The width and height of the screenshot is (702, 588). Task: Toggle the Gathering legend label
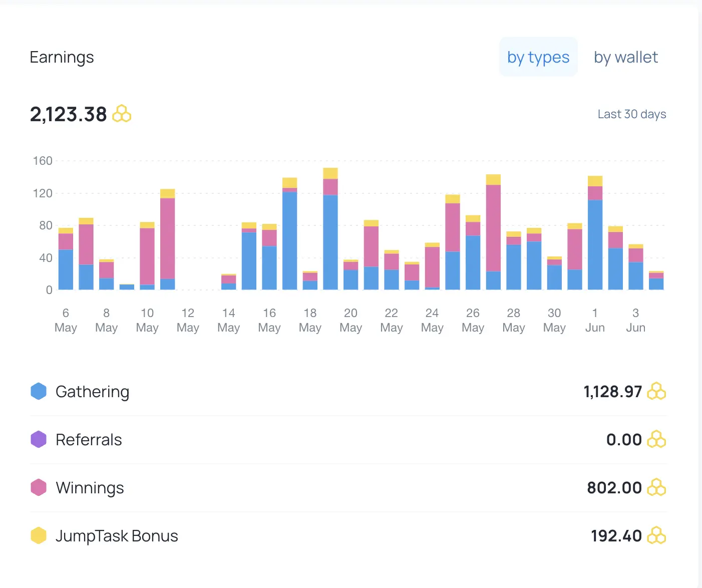[92, 392]
